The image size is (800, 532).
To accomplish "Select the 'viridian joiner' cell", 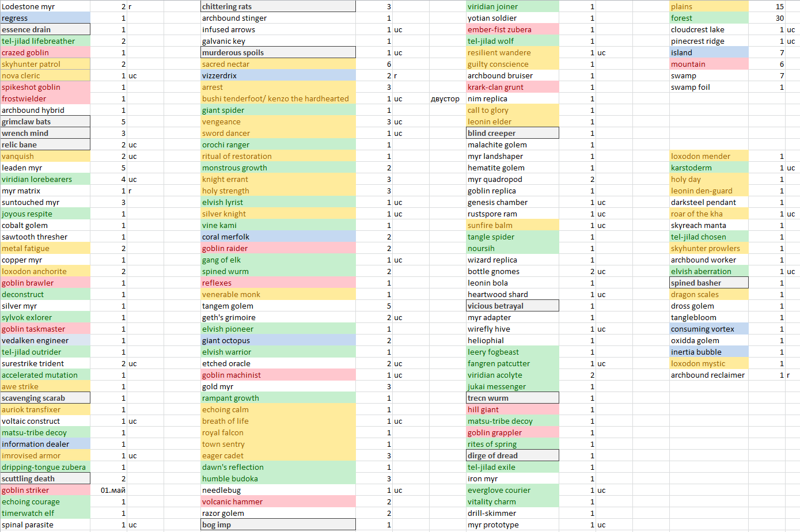I will coord(513,6).
